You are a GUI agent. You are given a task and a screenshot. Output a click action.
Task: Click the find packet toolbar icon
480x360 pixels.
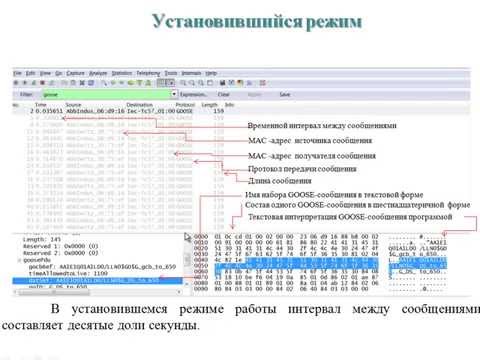(104, 83)
